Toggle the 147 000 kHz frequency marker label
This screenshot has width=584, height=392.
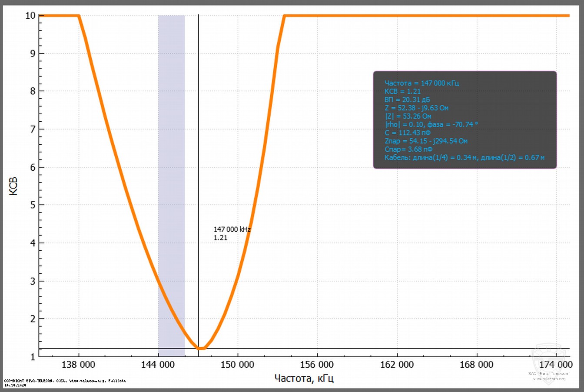coord(232,229)
